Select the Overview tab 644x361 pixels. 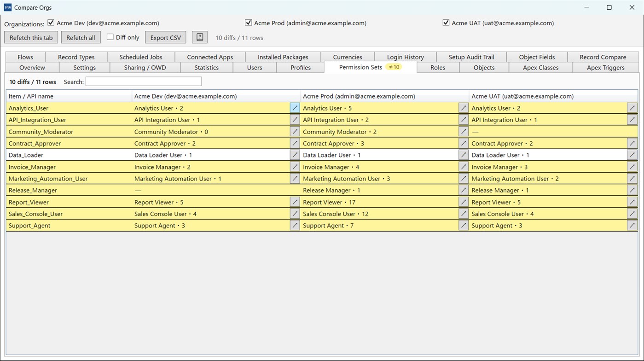[32, 68]
